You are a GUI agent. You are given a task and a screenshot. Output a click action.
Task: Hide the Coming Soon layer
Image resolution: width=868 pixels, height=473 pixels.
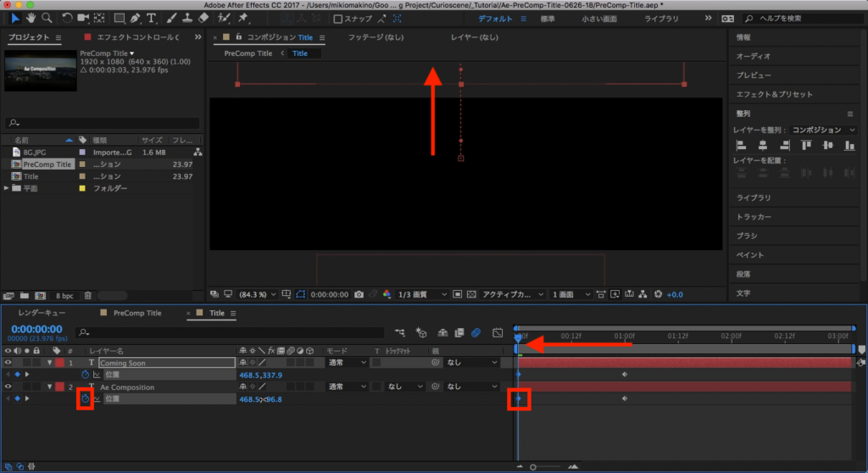coord(8,362)
